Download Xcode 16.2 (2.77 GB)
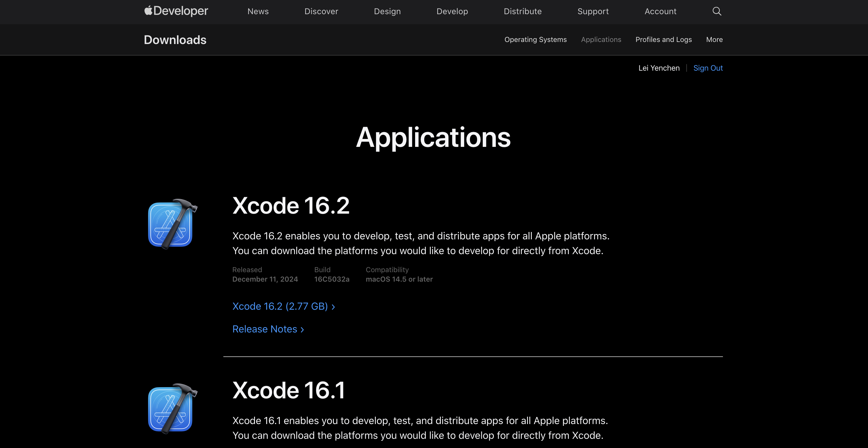The width and height of the screenshot is (868, 448). (283, 306)
